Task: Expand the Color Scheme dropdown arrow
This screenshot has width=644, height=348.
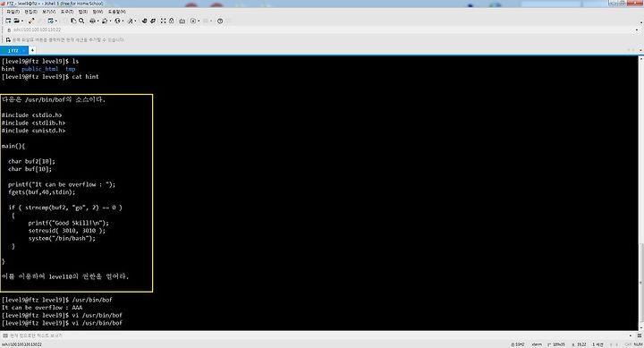Action: 111,21
